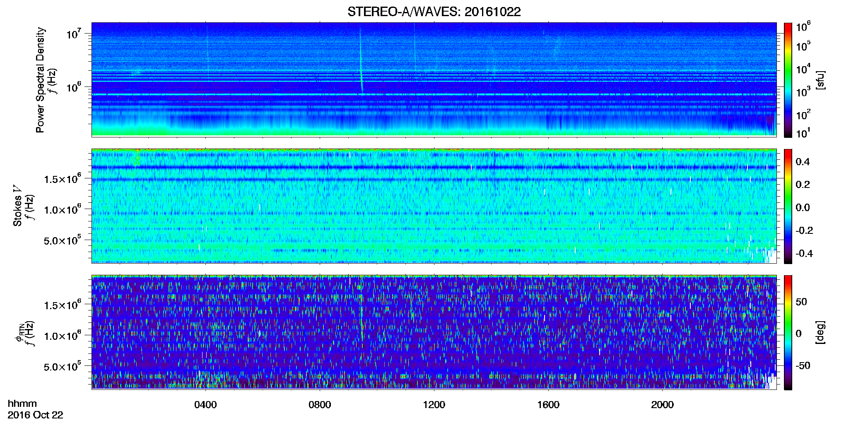This screenshot has height=447, width=868.
Task: Click the 10^2 value on sfu color scale
Action: (803, 115)
